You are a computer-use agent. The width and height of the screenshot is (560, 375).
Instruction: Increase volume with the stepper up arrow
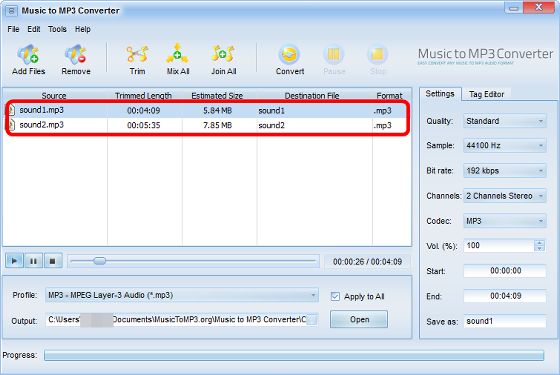tap(539, 243)
